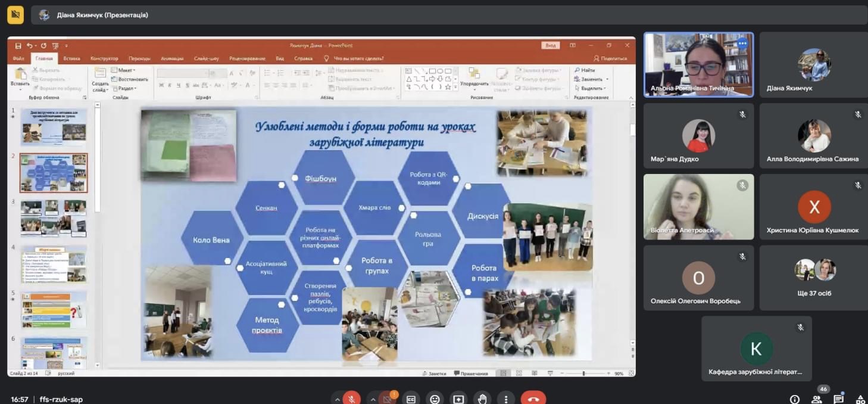The image size is (868, 404).
Task: Click the Примечания comments button
Action: tap(471, 374)
